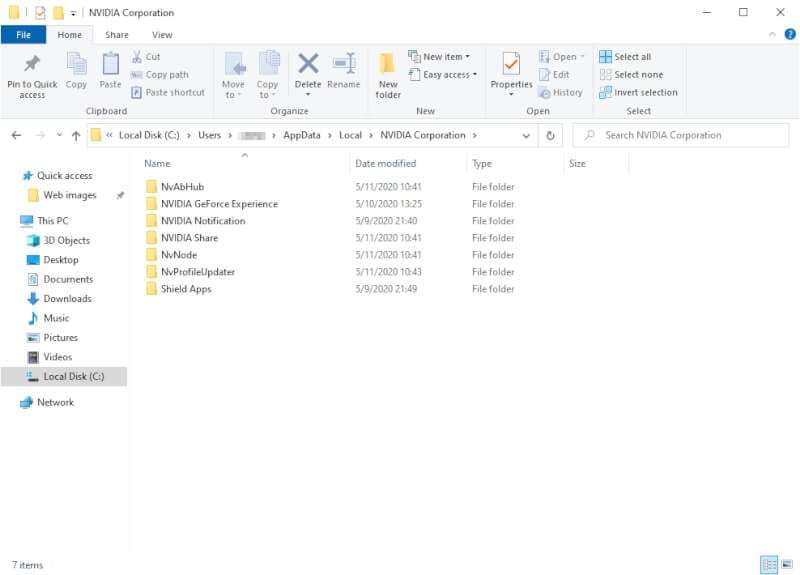Open the Easy access dropdown
The image size is (800, 575).
443,74
